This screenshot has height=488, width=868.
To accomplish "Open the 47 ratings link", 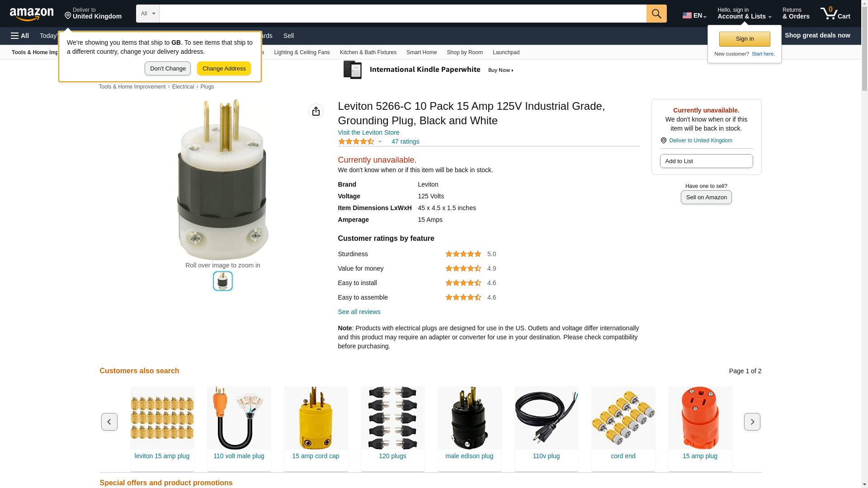I will coord(405,141).
